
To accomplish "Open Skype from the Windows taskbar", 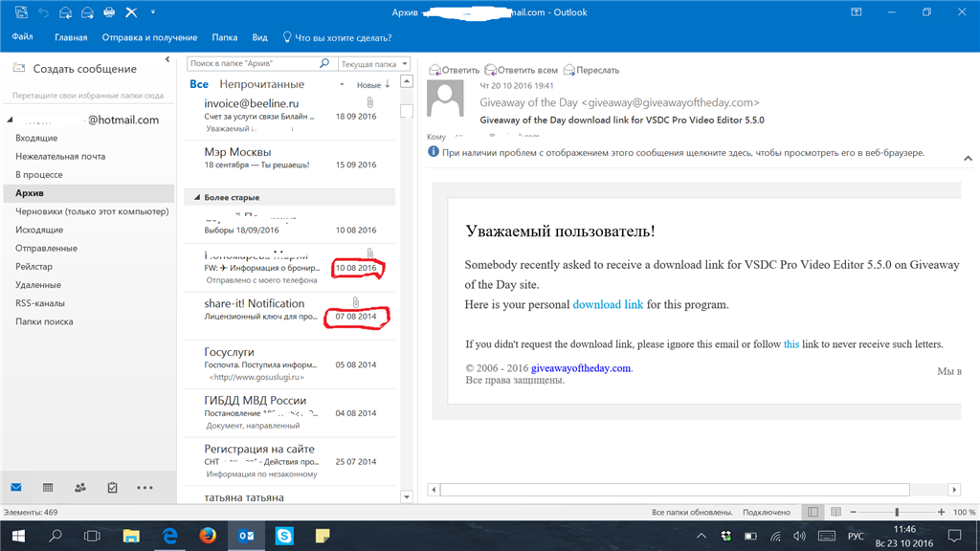I will (x=284, y=536).
